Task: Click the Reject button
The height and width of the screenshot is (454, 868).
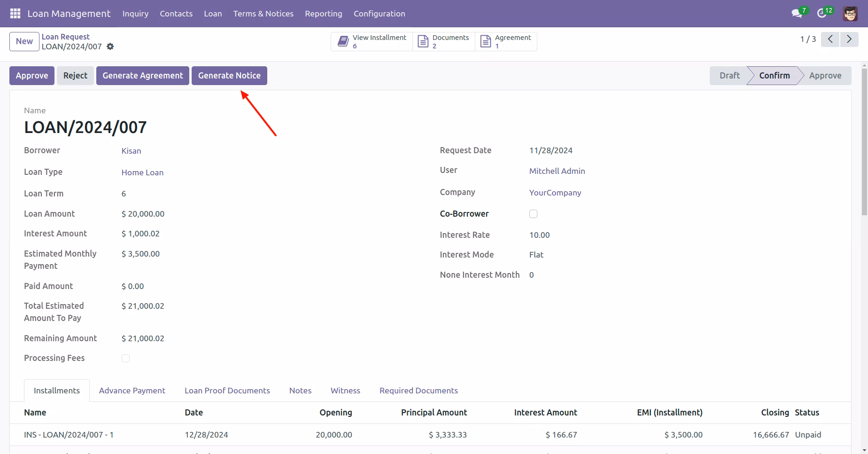Action: (75, 76)
